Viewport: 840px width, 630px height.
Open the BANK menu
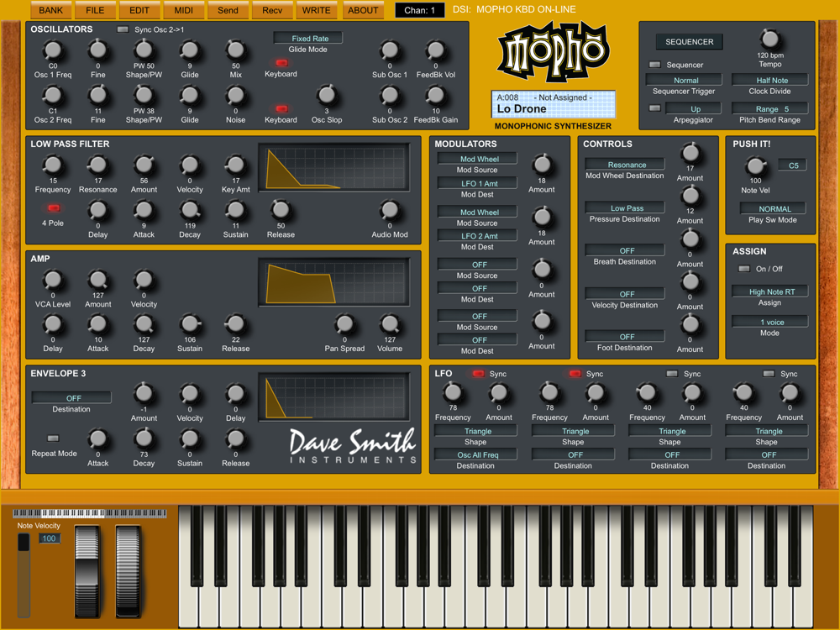(x=51, y=10)
